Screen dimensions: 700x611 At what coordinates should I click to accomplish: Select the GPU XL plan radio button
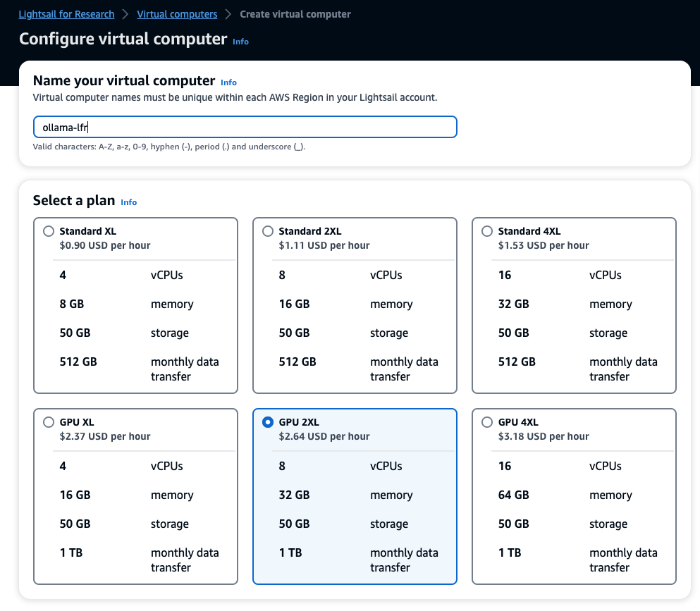point(49,422)
